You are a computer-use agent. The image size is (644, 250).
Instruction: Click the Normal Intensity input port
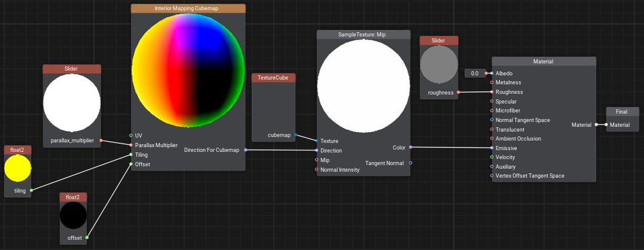317,170
